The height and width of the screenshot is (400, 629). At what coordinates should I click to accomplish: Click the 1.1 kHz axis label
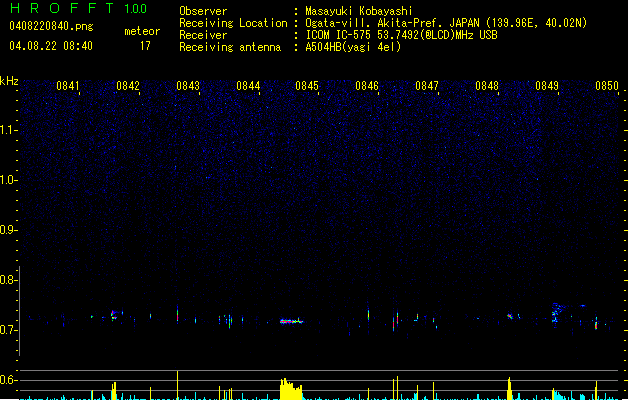(x=8, y=130)
